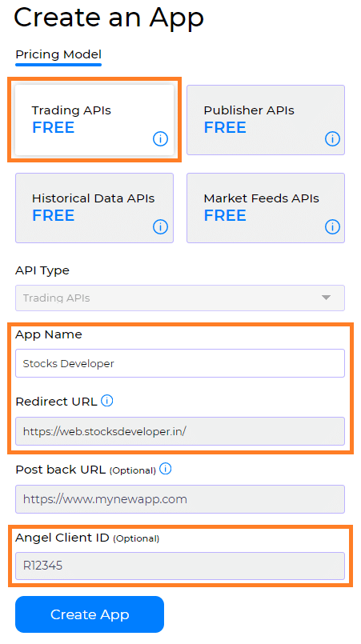Choose the Historical Data APIs card

tap(94, 208)
